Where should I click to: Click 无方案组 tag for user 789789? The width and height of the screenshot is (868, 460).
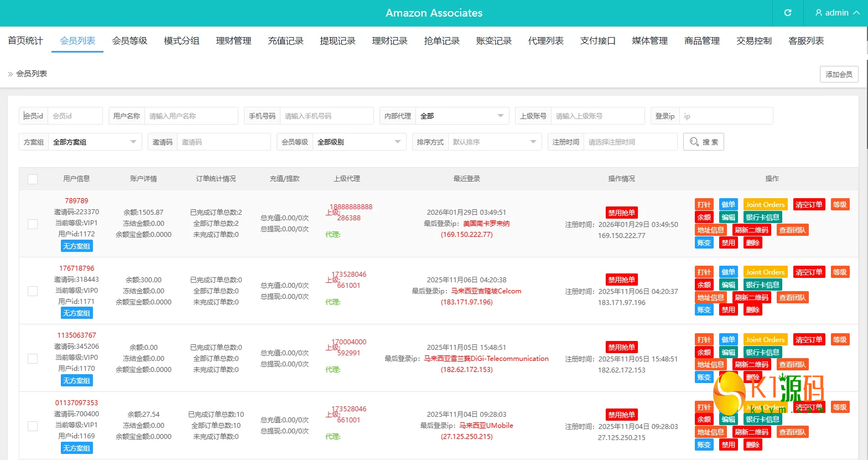pyautogui.click(x=76, y=246)
